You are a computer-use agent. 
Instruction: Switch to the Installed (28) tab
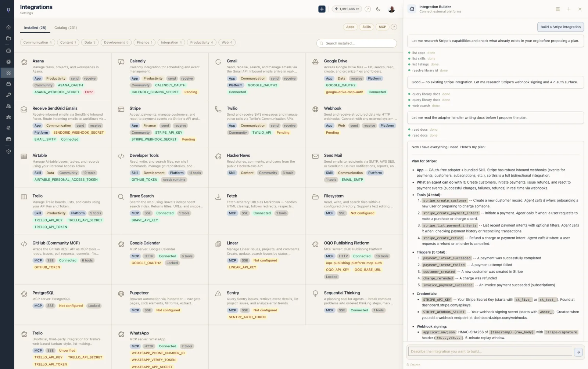coord(35,28)
